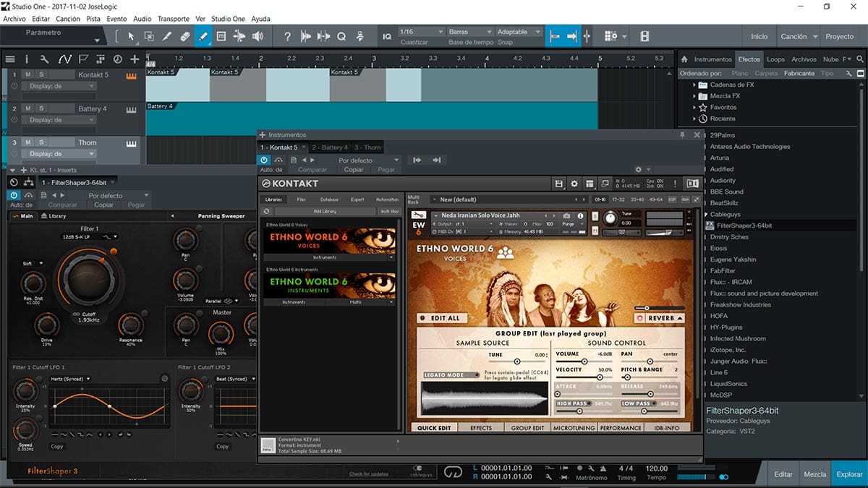This screenshot has height=488, width=868.
Task: Open Kontakt options gear icon
Action: 574,184
